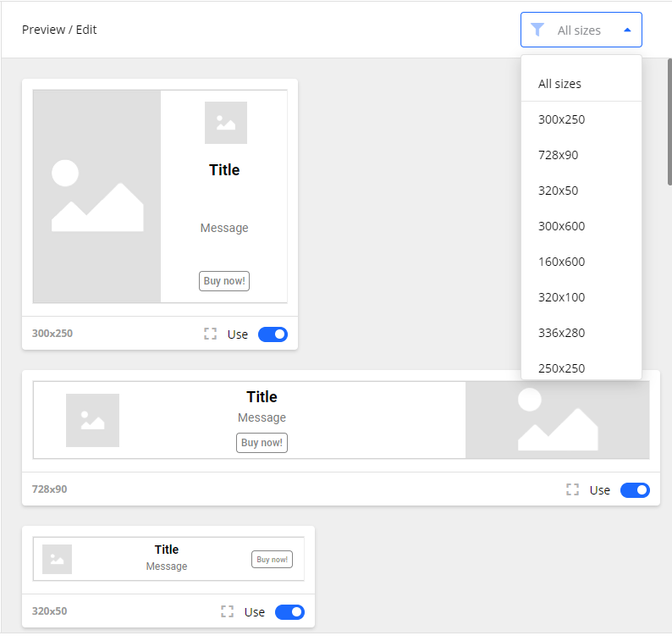
Task: Collapse the All sizes dropdown arrow
Action: click(x=627, y=30)
